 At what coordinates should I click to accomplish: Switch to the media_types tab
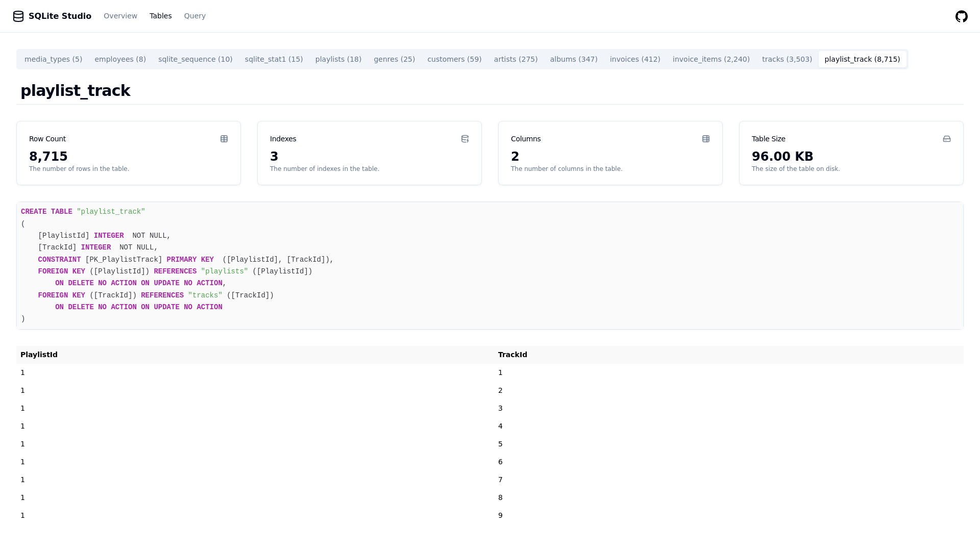tap(53, 59)
